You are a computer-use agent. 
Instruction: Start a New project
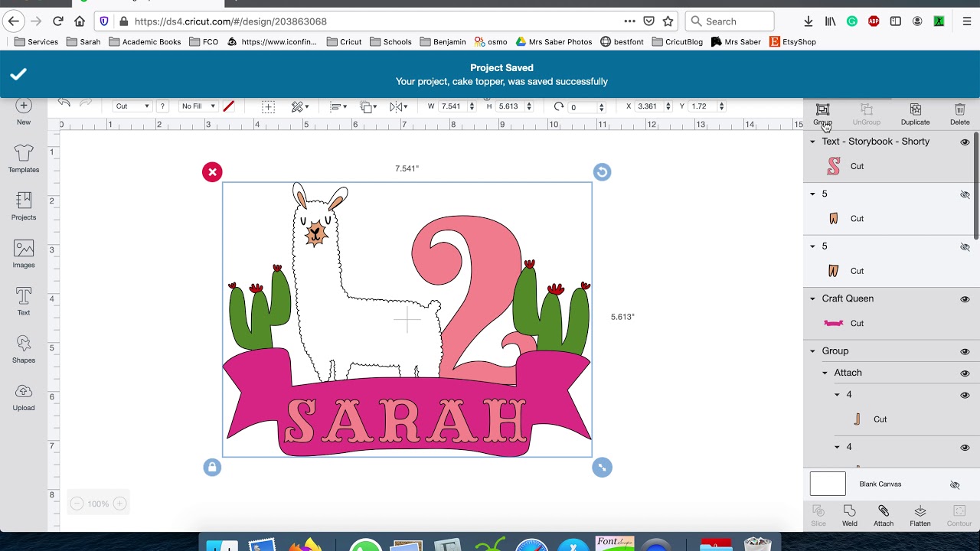tap(24, 112)
